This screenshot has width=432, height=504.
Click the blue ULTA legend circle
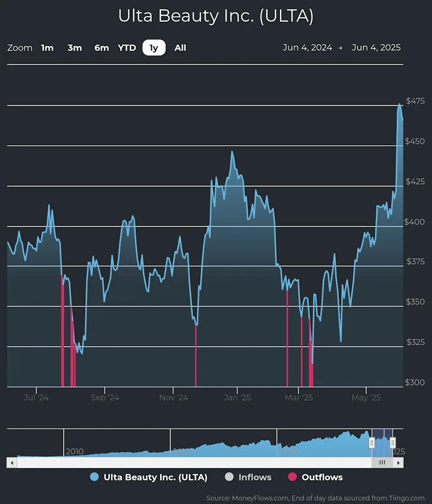(x=94, y=477)
